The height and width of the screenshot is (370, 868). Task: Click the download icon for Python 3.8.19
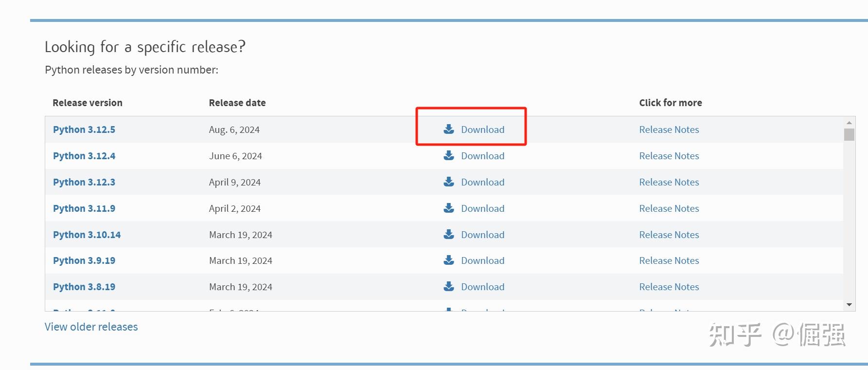[449, 286]
